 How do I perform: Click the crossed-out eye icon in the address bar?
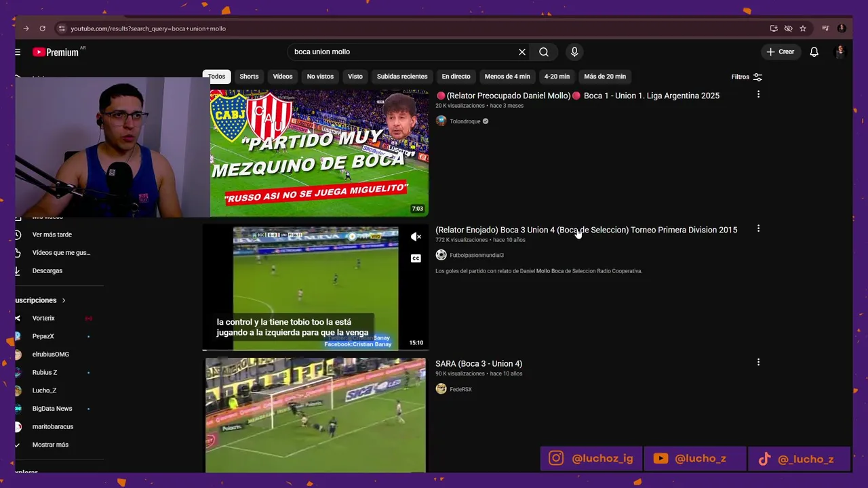(x=788, y=28)
